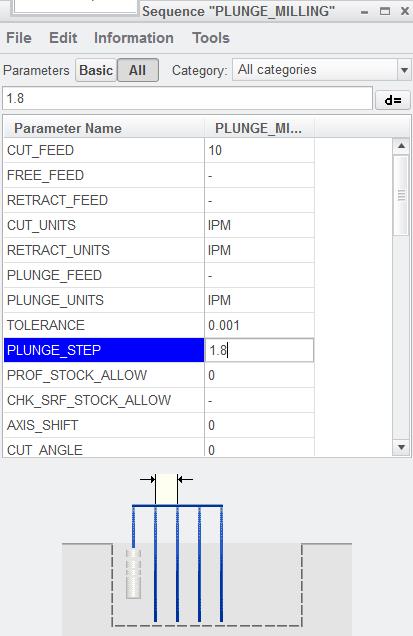Select the AXIS_SHIFT parameter name
Image resolution: width=413 pixels, height=636 pixels.
tap(104, 425)
